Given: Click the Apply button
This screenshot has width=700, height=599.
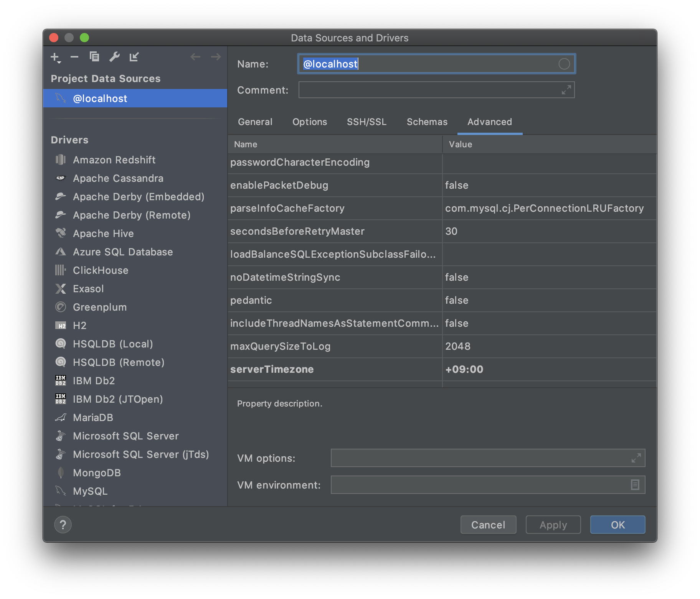Looking at the screenshot, I should pos(553,525).
